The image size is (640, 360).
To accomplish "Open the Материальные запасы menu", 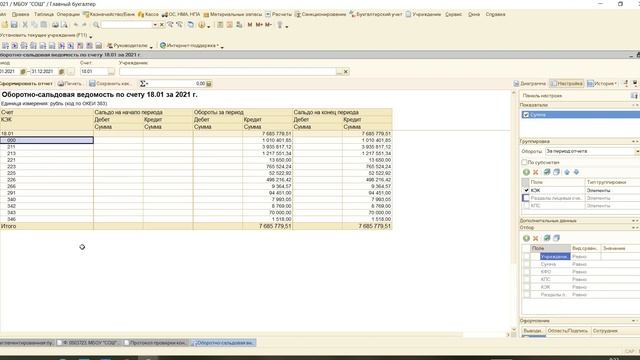I will point(233,14).
